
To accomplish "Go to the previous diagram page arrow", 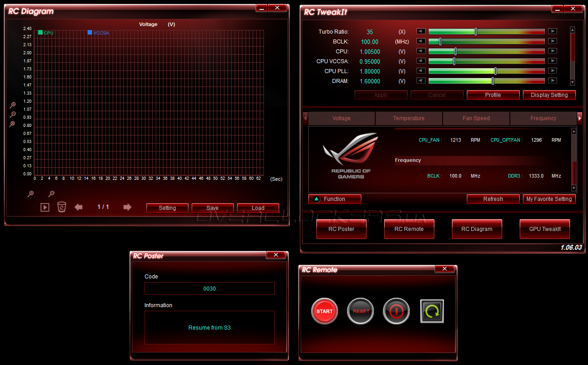I will (x=79, y=207).
